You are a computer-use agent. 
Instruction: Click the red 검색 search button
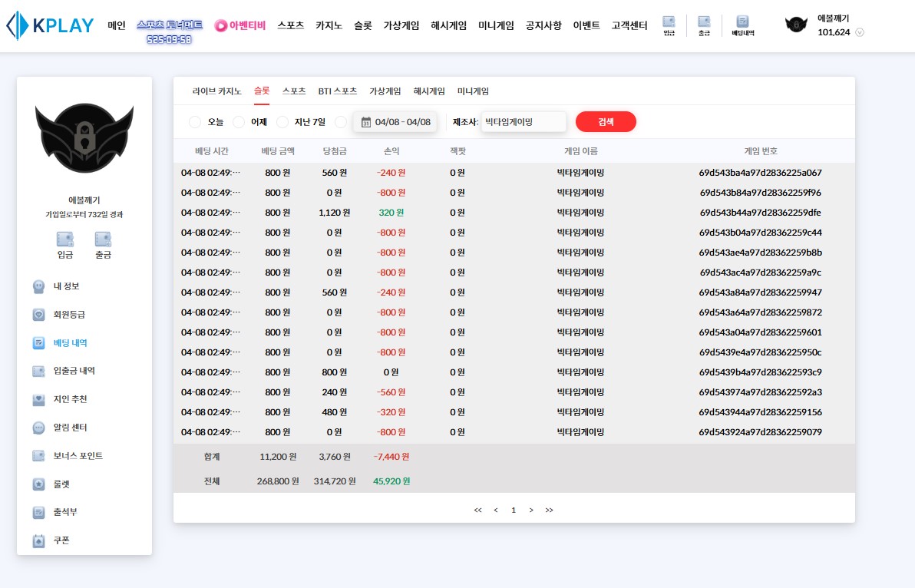pos(606,122)
